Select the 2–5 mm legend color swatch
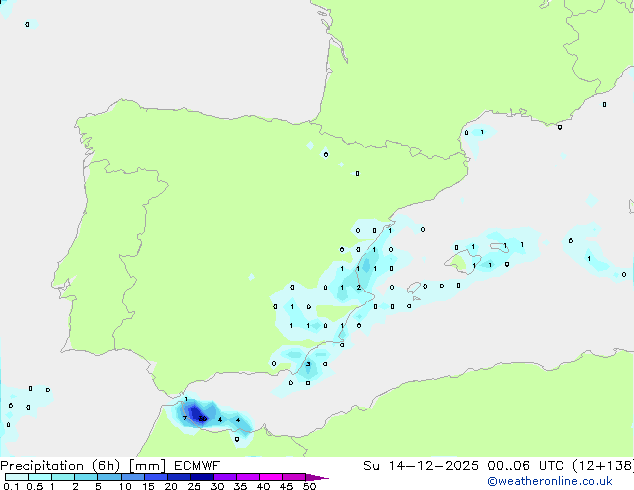Image resolution: width=634 pixels, height=490 pixels. (86, 477)
